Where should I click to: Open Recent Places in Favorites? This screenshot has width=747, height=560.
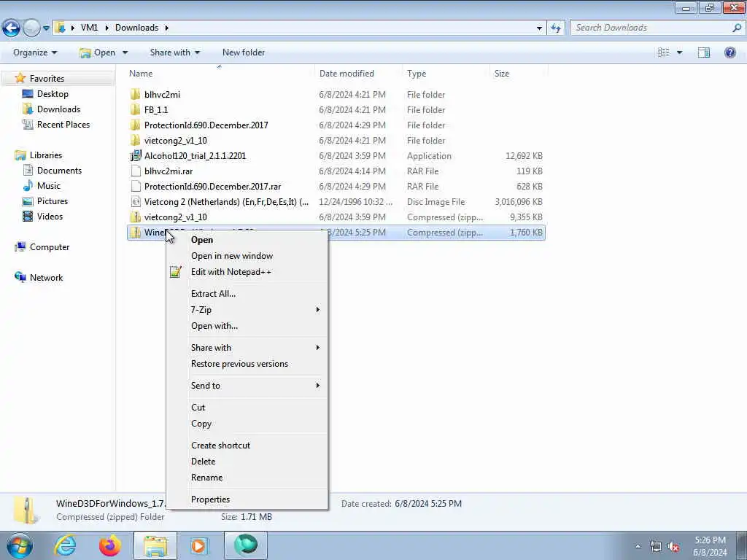pyautogui.click(x=63, y=124)
